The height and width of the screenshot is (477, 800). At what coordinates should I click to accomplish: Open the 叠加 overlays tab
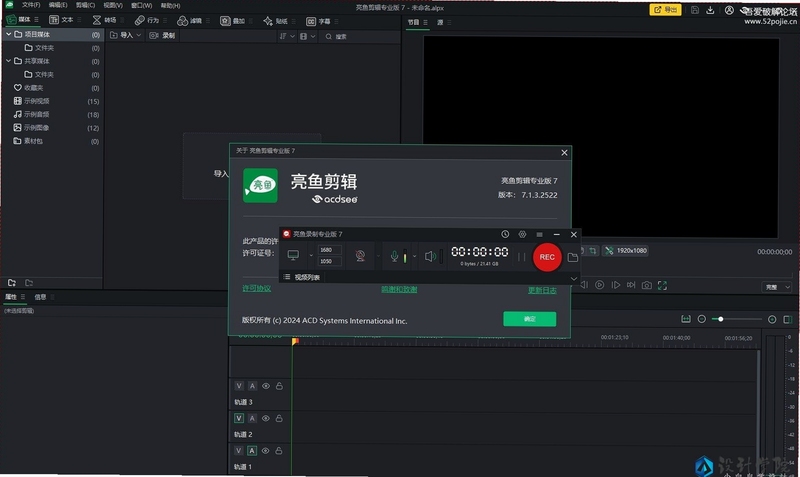click(233, 21)
